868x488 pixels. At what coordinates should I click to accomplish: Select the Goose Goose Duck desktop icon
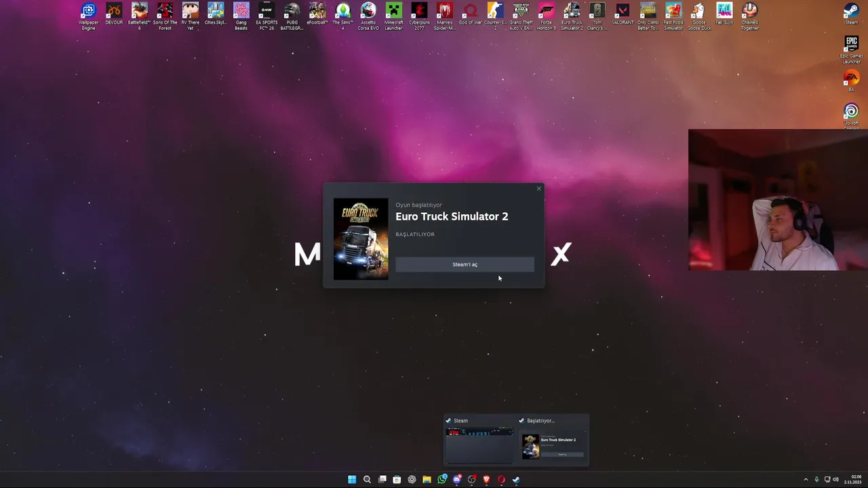tap(698, 16)
